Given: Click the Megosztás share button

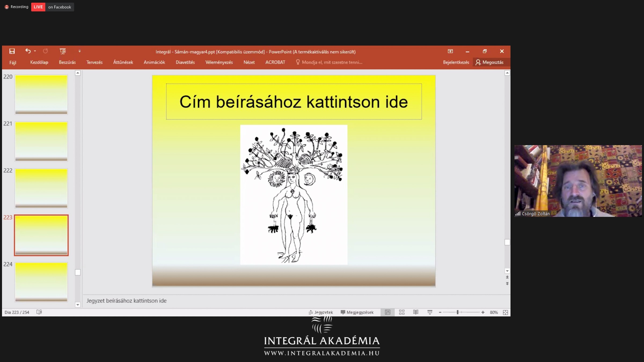Looking at the screenshot, I should (490, 62).
